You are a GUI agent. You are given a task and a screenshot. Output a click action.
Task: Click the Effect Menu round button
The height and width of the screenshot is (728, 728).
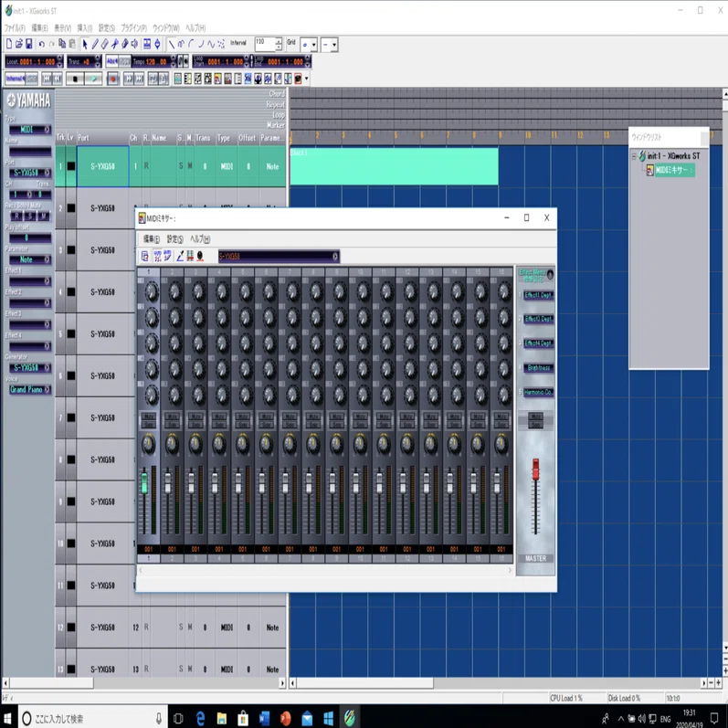pos(550,274)
